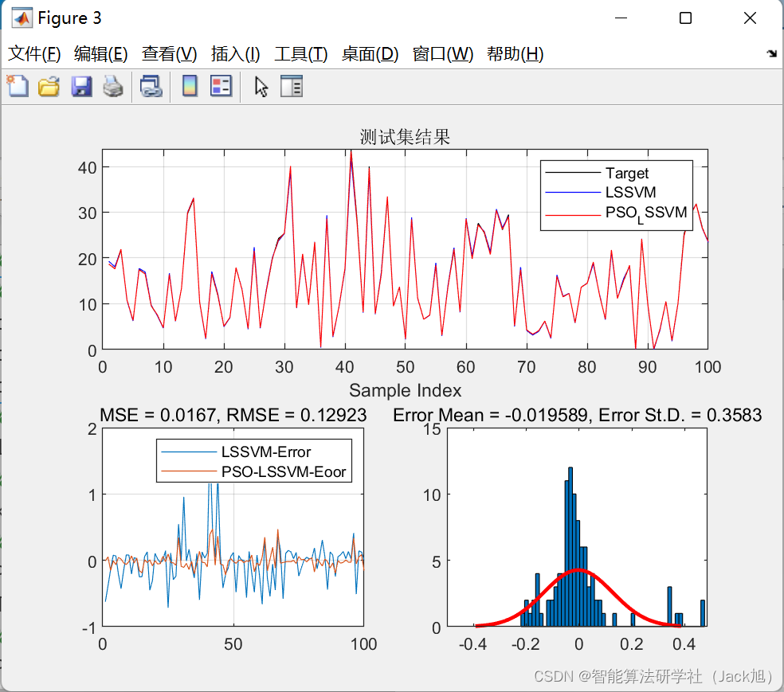Click the MSE = 0.0167 subplot title

[233, 415]
